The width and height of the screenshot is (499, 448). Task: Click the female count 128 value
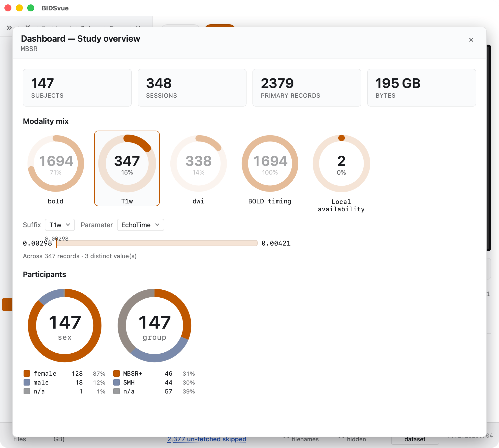coord(77,373)
